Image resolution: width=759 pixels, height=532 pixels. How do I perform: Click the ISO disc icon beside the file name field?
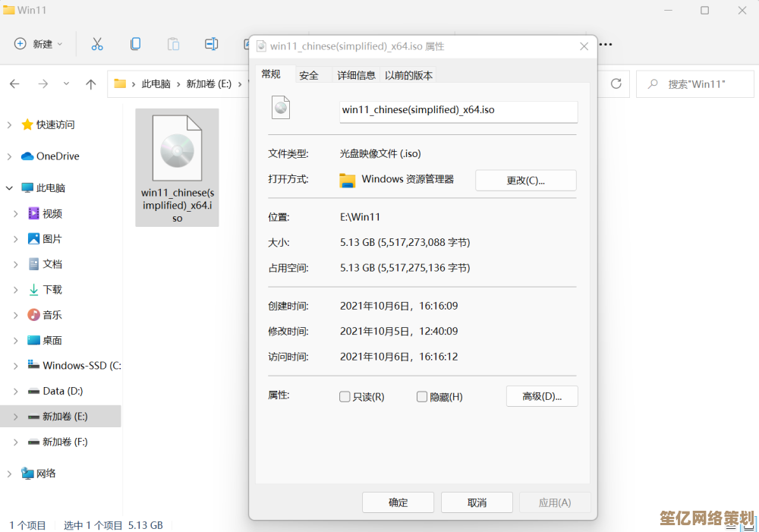tap(281, 108)
